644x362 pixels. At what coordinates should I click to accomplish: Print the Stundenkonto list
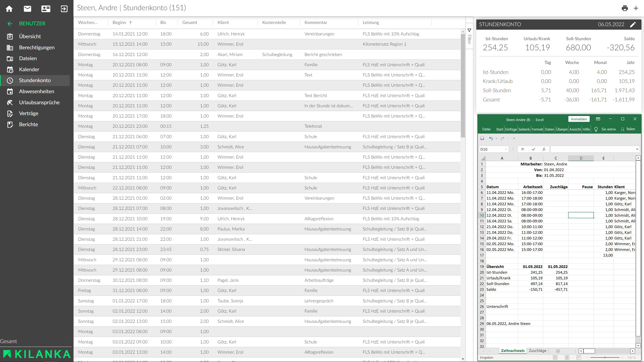625,8
